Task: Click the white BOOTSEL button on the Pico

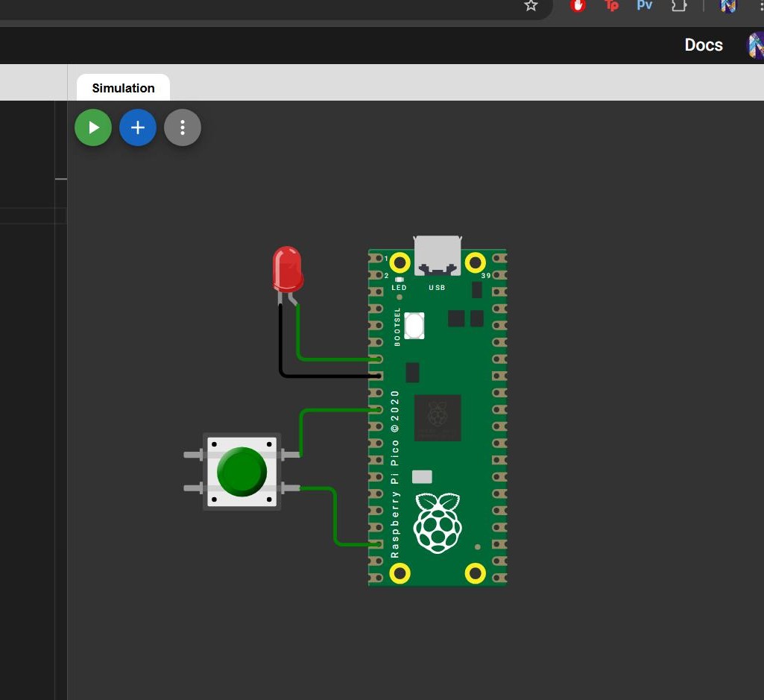Action: pos(414,326)
